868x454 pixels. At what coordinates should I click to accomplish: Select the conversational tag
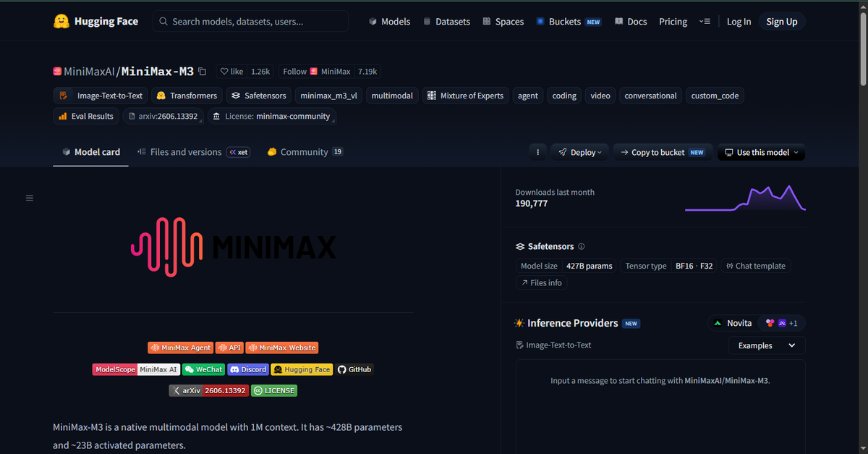pos(651,96)
